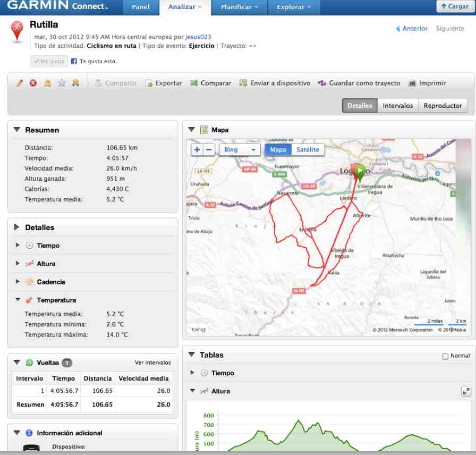Select Enviar a dispositivo
Screen dimensions: 476x455
pyautogui.click(x=275, y=83)
